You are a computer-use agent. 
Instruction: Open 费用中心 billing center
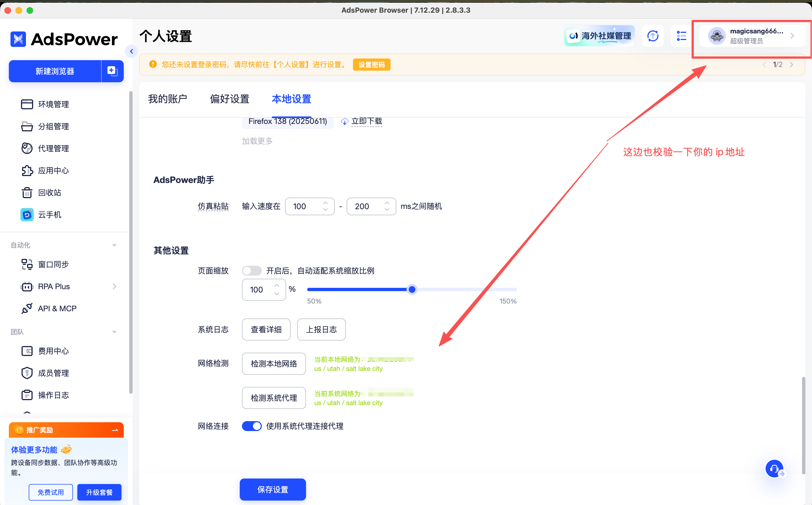coord(53,351)
